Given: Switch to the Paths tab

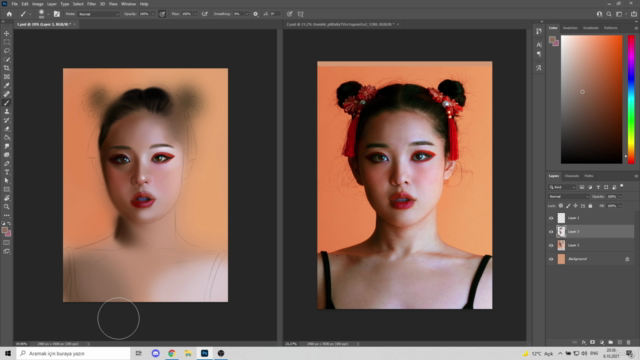Looking at the screenshot, I should click(589, 176).
